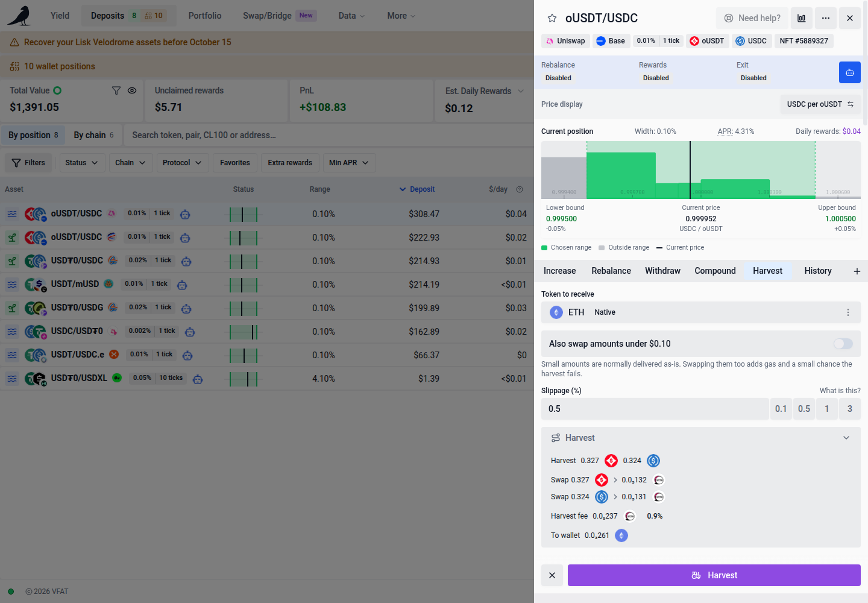Switch to the Withdraw tab
The image size is (868, 603).
[x=662, y=271]
